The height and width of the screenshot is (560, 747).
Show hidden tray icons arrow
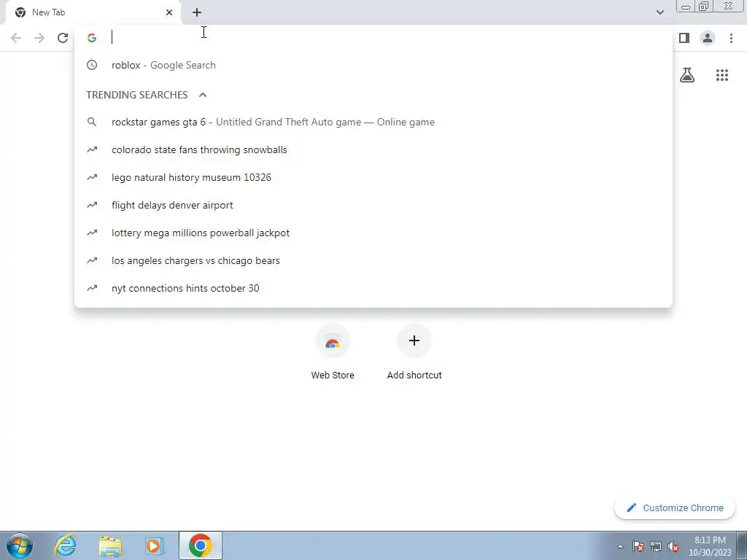point(620,546)
